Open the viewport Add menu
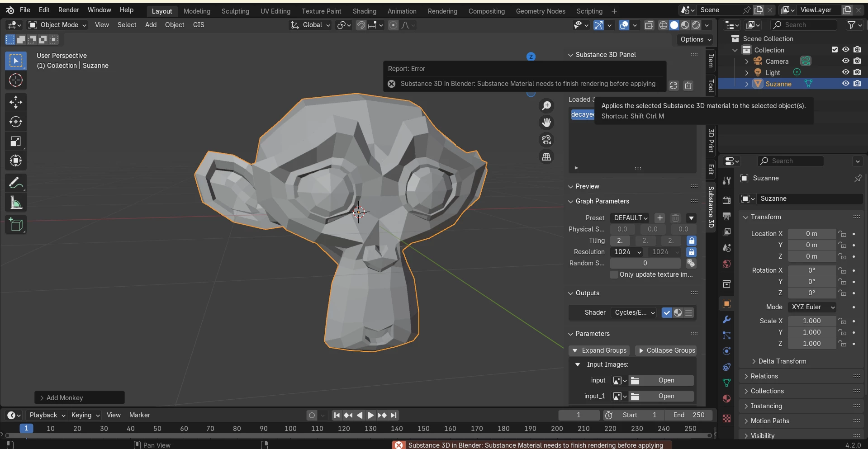The width and height of the screenshot is (868, 449). [x=151, y=25]
